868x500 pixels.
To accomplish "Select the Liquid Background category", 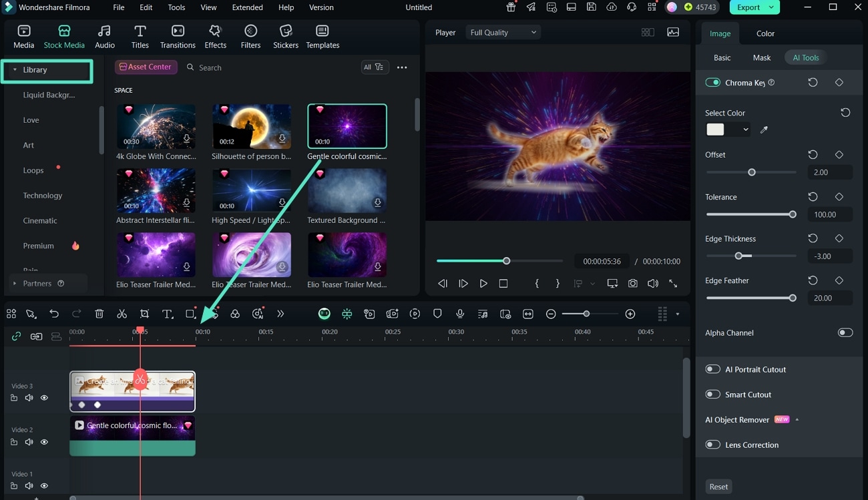I will click(49, 95).
